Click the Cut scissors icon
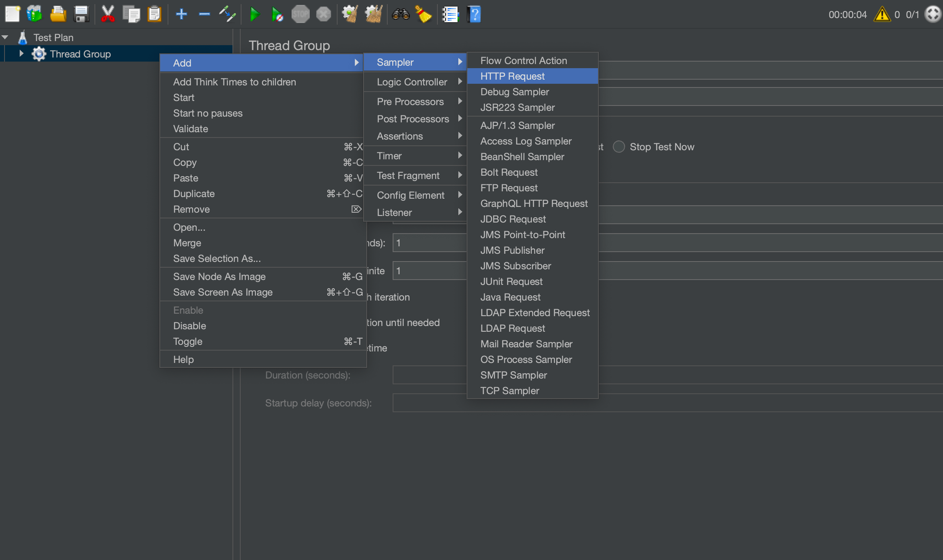Image resolution: width=943 pixels, height=560 pixels. tap(108, 14)
